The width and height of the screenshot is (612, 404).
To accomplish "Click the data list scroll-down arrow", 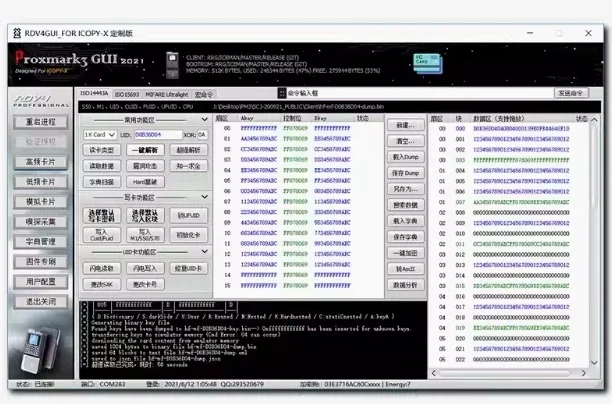I will click(x=594, y=363).
